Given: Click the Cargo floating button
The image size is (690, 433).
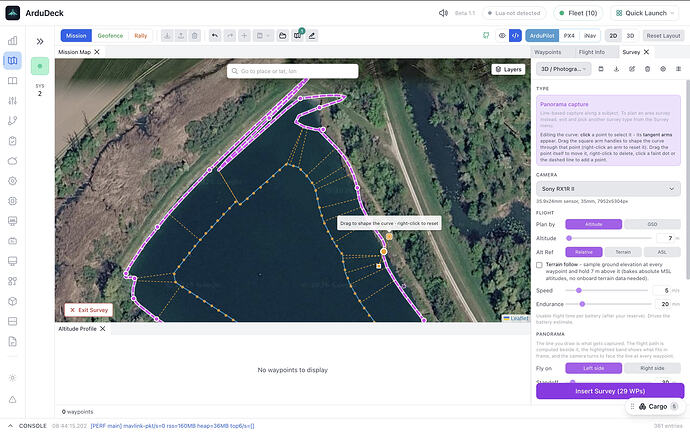Looking at the screenshot, I should click(653, 407).
